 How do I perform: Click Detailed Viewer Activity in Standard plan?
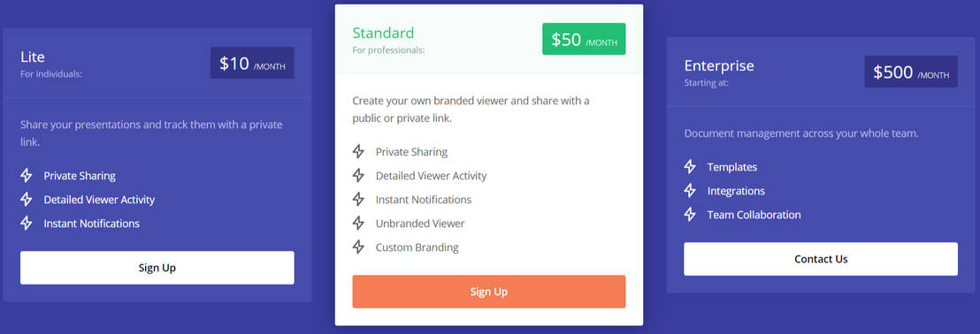(x=431, y=176)
